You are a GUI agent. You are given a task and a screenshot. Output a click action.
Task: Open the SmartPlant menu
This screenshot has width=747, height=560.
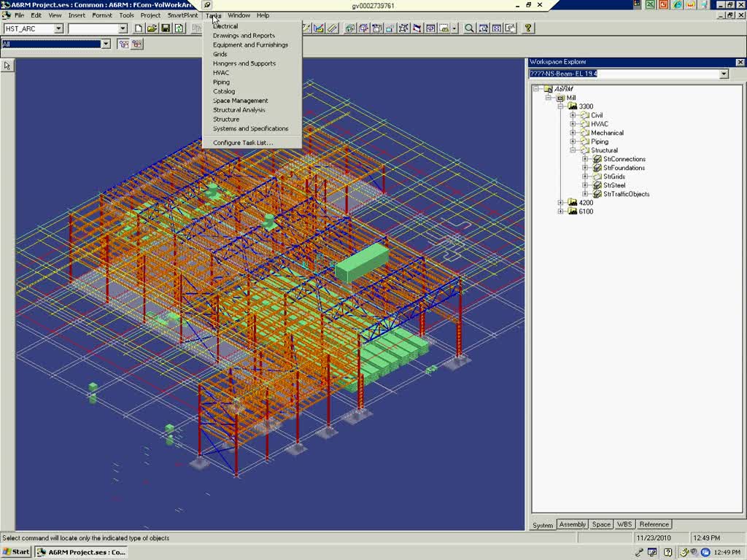coord(182,15)
